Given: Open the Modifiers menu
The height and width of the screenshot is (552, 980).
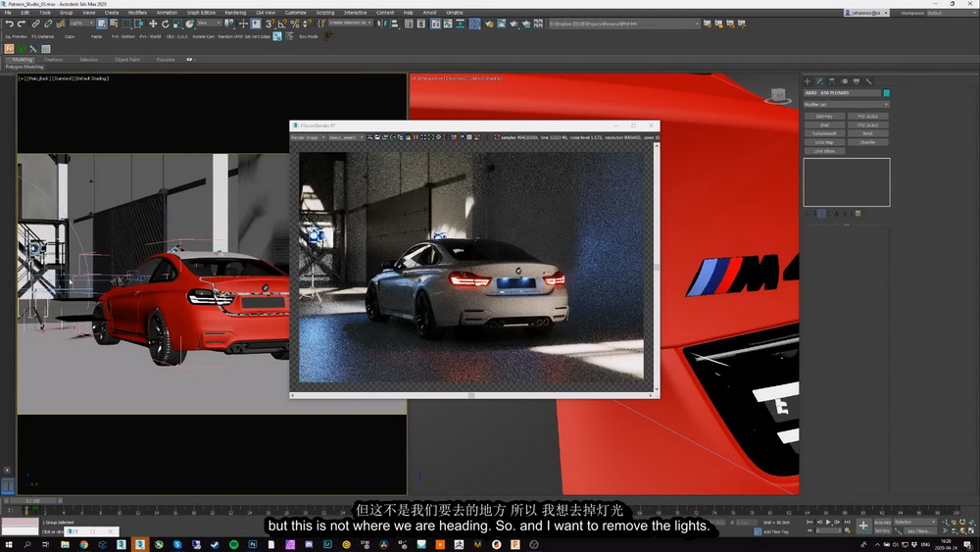Looking at the screenshot, I should pyautogui.click(x=137, y=13).
